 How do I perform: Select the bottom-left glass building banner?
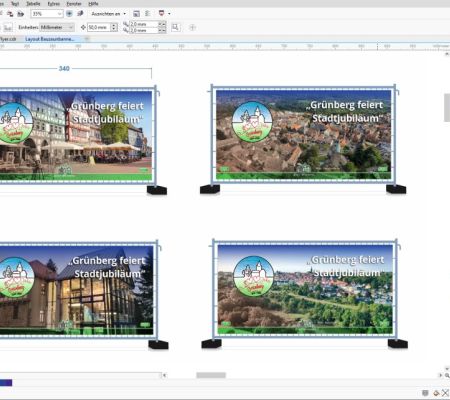(x=77, y=290)
